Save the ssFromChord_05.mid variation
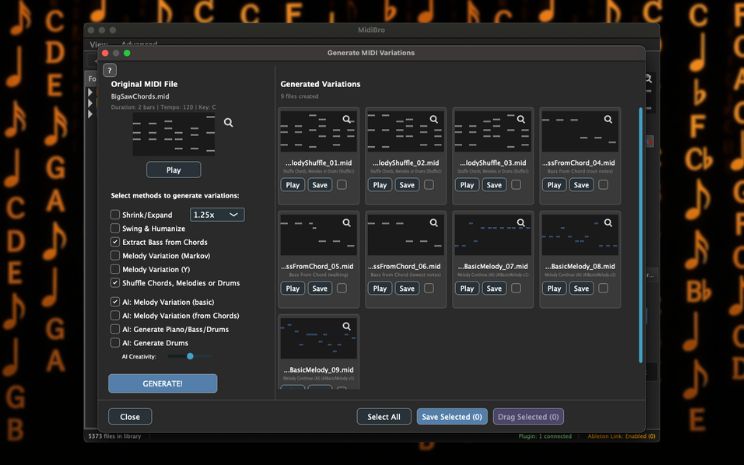The height and width of the screenshot is (465, 744). coord(320,288)
